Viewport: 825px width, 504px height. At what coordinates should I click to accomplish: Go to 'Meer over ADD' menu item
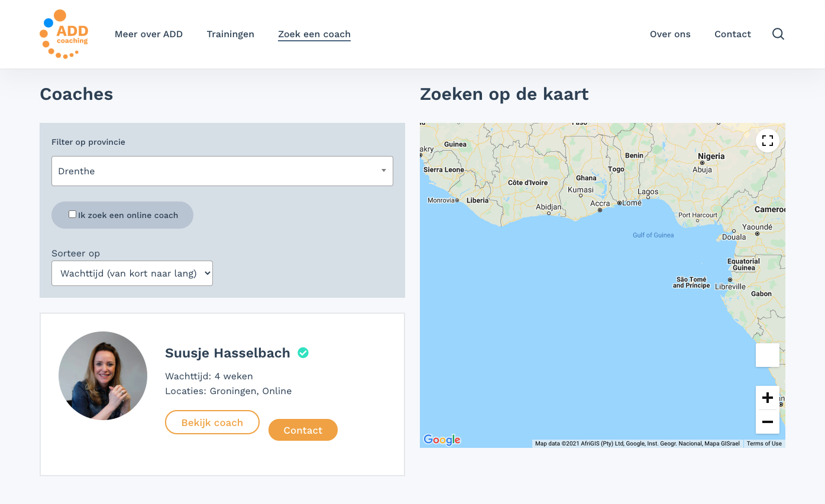point(148,34)
